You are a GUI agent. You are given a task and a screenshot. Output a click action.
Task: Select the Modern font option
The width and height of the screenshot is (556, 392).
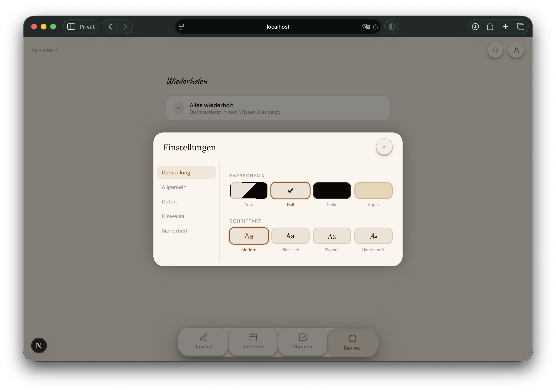(x=249, y=236)
